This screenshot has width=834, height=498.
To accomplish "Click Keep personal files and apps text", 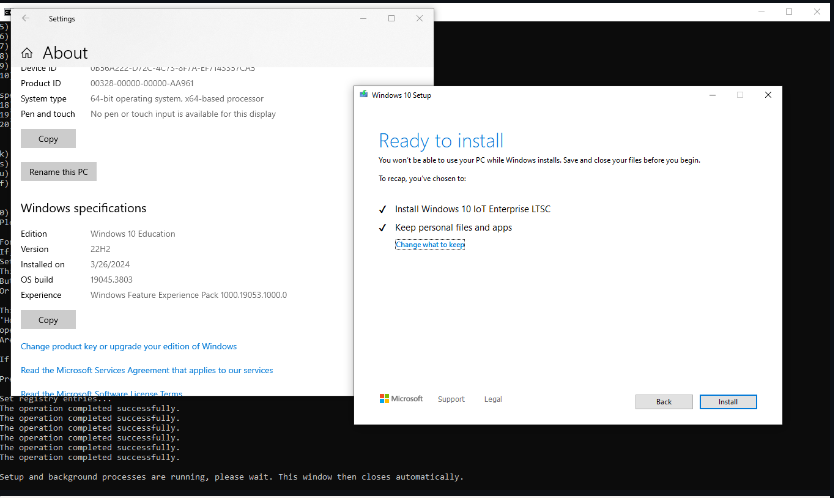I will 454,228.
